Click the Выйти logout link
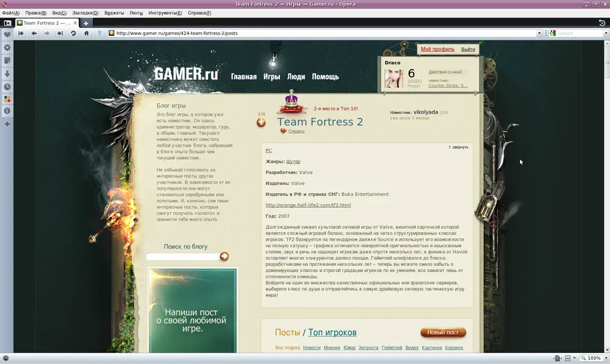This screenshot has width=610, height=364. coord(468,49)
